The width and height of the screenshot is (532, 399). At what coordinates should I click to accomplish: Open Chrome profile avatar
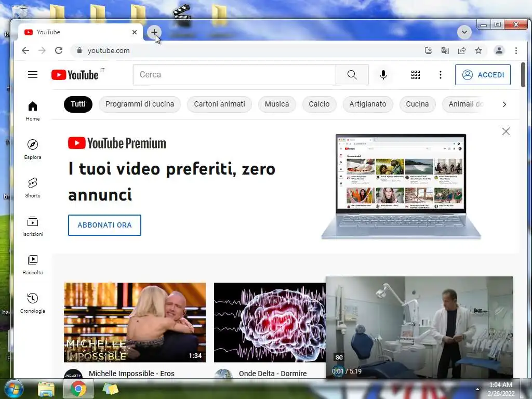[x=499, y=50]
